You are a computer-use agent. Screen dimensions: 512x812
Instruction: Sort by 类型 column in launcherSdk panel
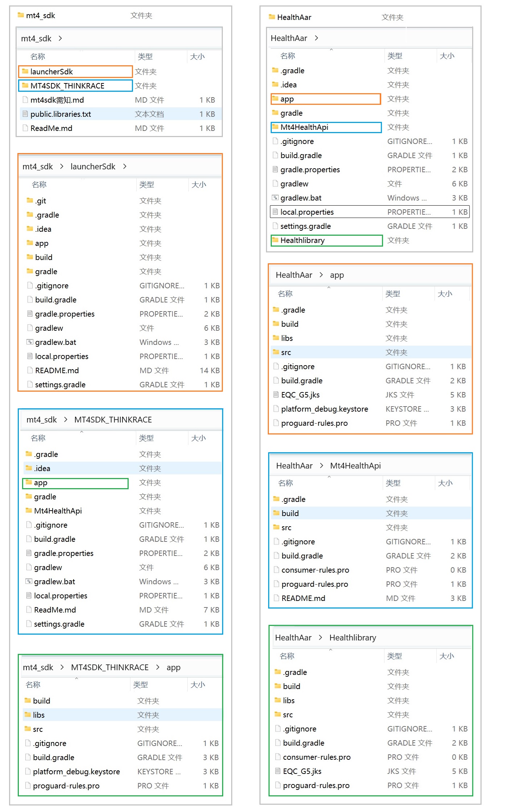(x=146, y=185)
